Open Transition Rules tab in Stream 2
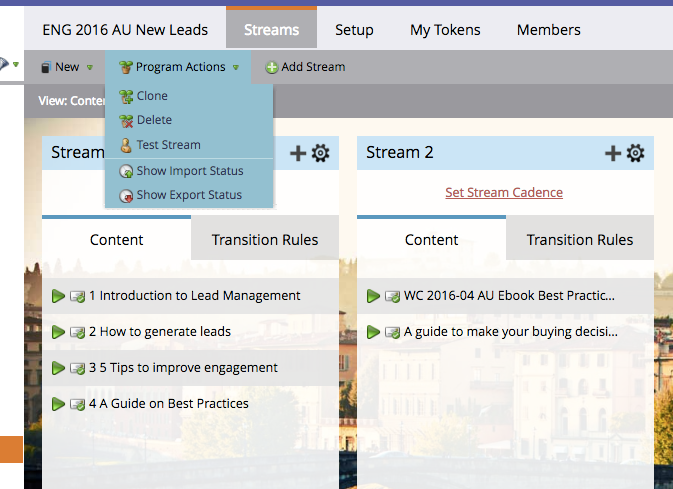Image resolution: width=673 pixels, height=489 pixels. tap(580, 240)
